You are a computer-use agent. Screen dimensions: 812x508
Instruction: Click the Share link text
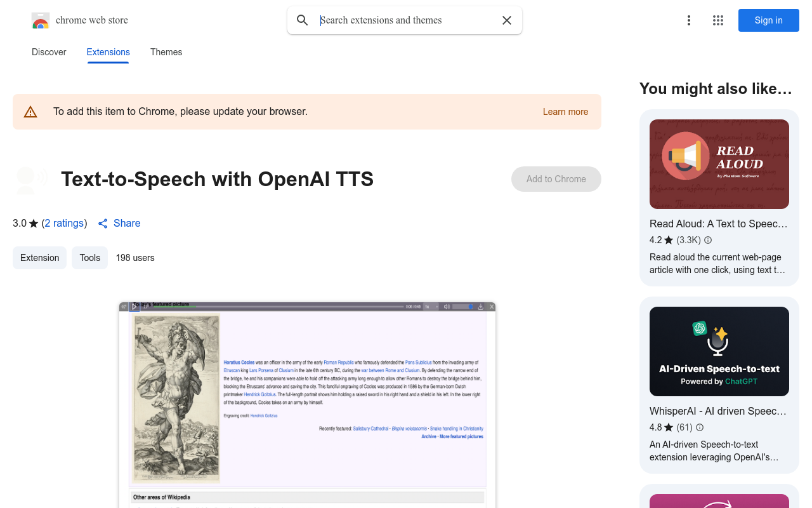coord(127,224)
